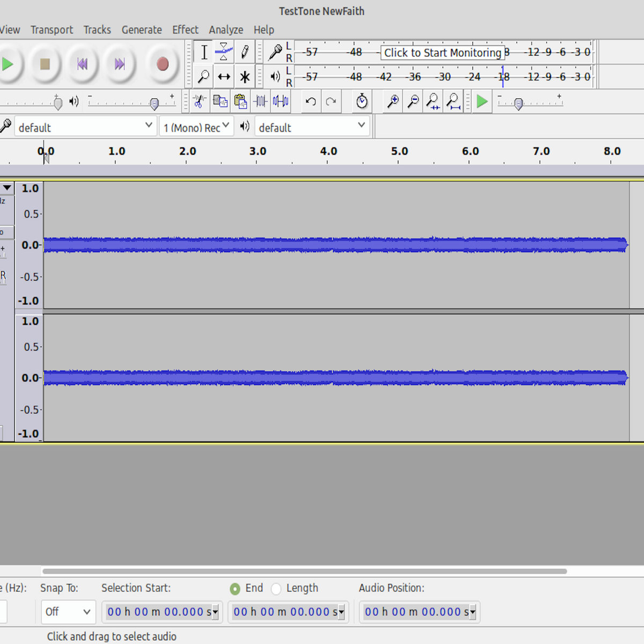Open the Tracks menu
The image size is (644, 644).
click(x=97, y=30)
